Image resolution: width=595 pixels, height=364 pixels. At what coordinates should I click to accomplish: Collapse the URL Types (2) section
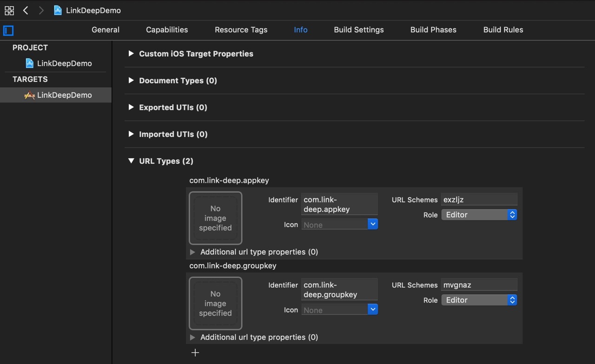click(131, 161)
